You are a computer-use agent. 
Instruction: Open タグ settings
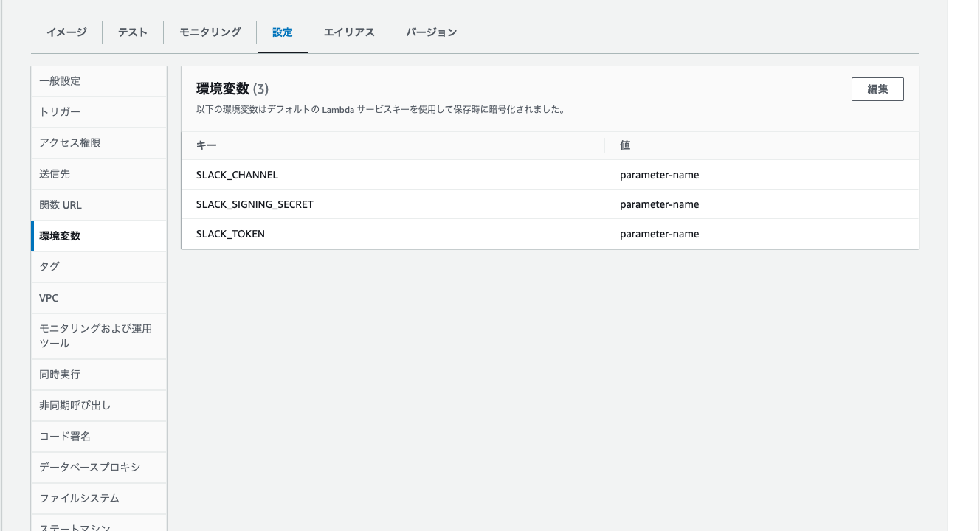tap(99, 267)
